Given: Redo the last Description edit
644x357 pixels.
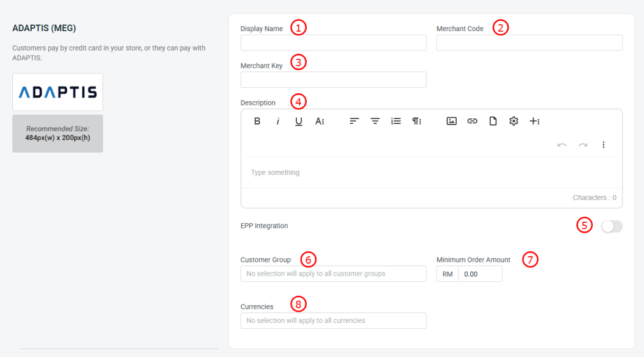Looking at the screenshot, I should 583,145.
